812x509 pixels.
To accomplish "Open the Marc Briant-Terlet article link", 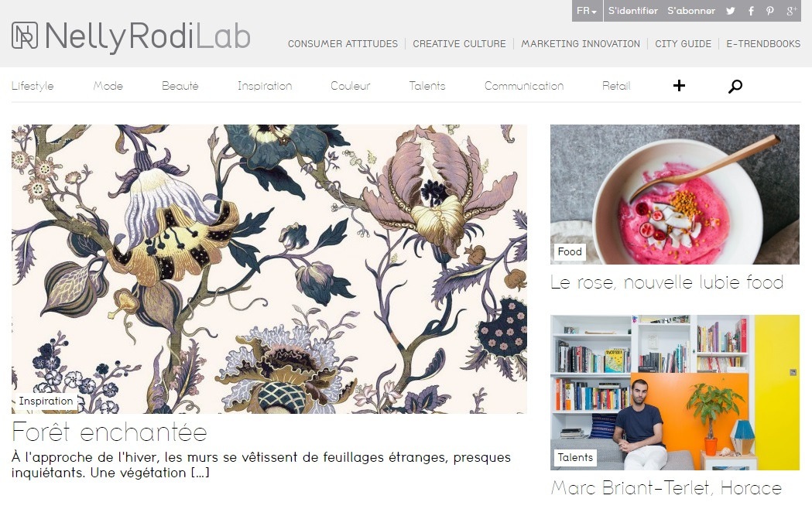I will click(666, 488).
